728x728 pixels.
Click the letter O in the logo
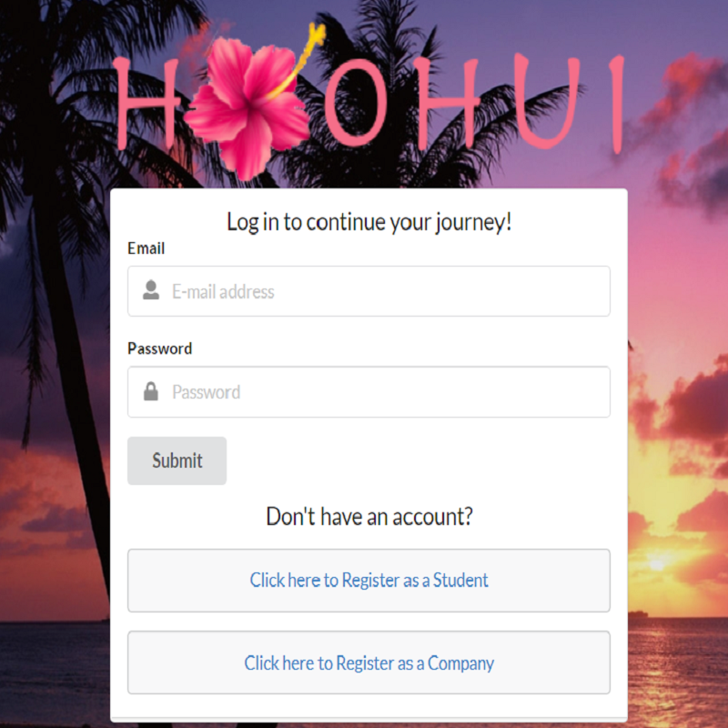pos(356,104)
